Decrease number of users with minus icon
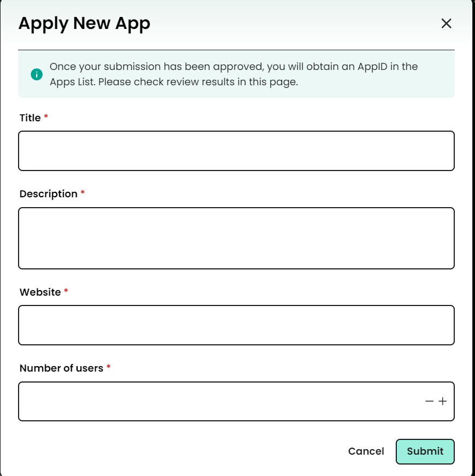475x476 pixels. pos(430,402)
